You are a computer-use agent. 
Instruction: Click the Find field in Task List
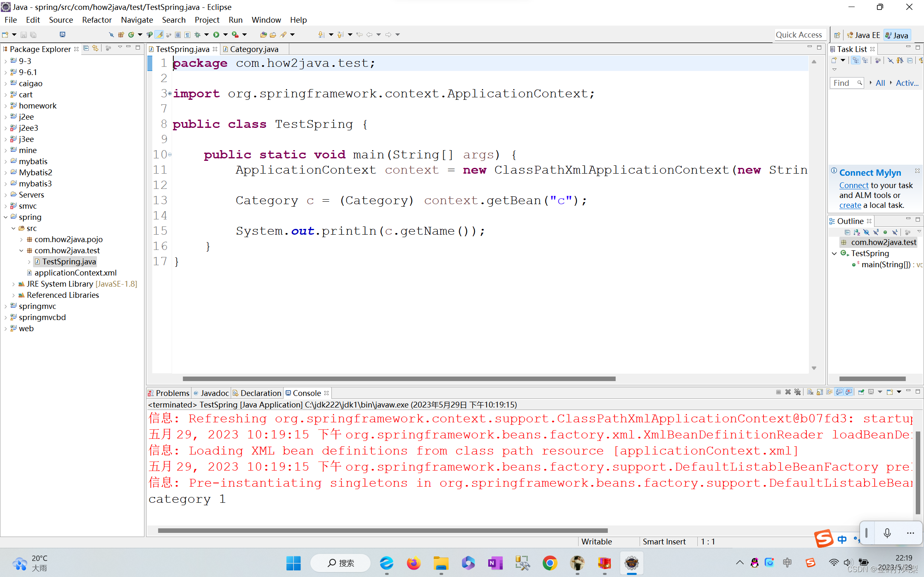(843, 83)
